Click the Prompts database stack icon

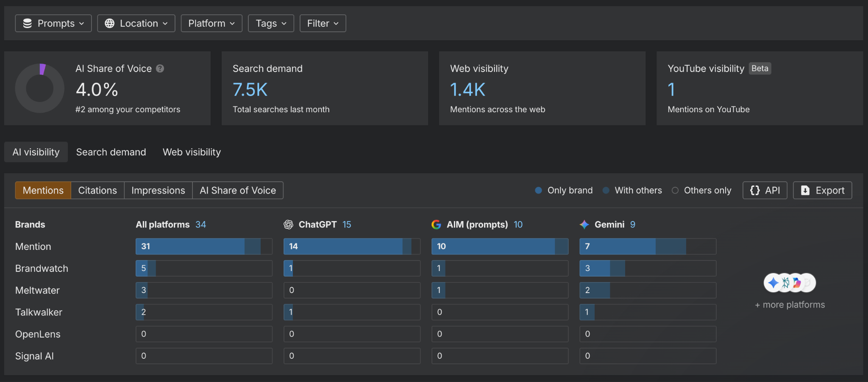pos(28,23)
